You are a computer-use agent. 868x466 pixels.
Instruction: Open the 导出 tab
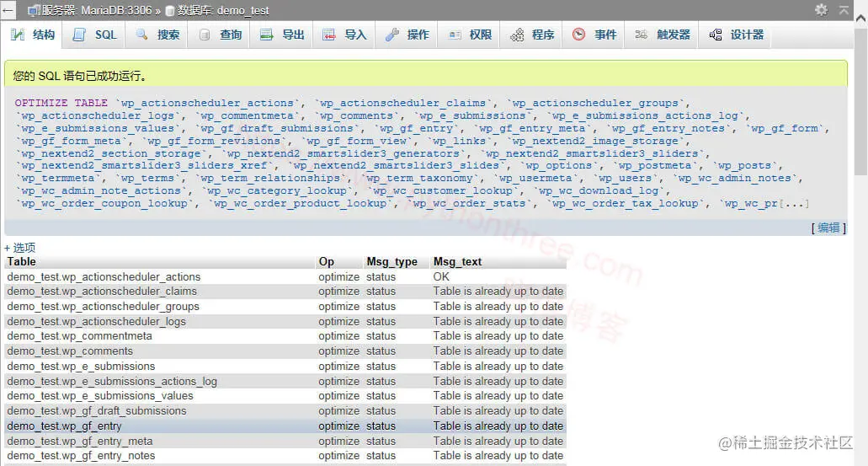pyautogui.click(x=282, y=35)
